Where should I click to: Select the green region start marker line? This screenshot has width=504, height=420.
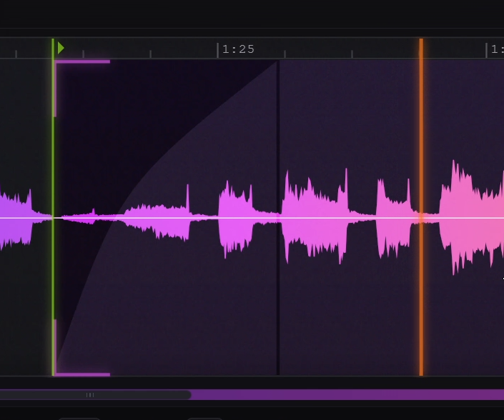coord(53,214)
